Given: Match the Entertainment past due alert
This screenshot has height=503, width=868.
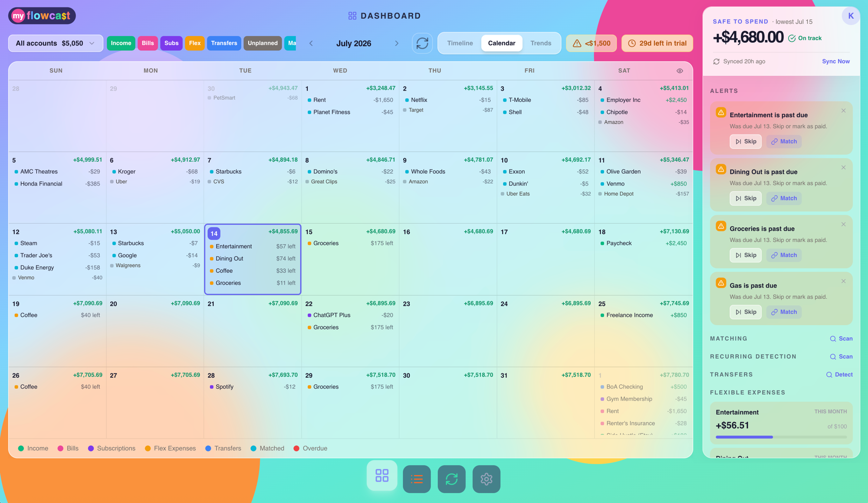Looking at the screenshot, I should point(784,141).
